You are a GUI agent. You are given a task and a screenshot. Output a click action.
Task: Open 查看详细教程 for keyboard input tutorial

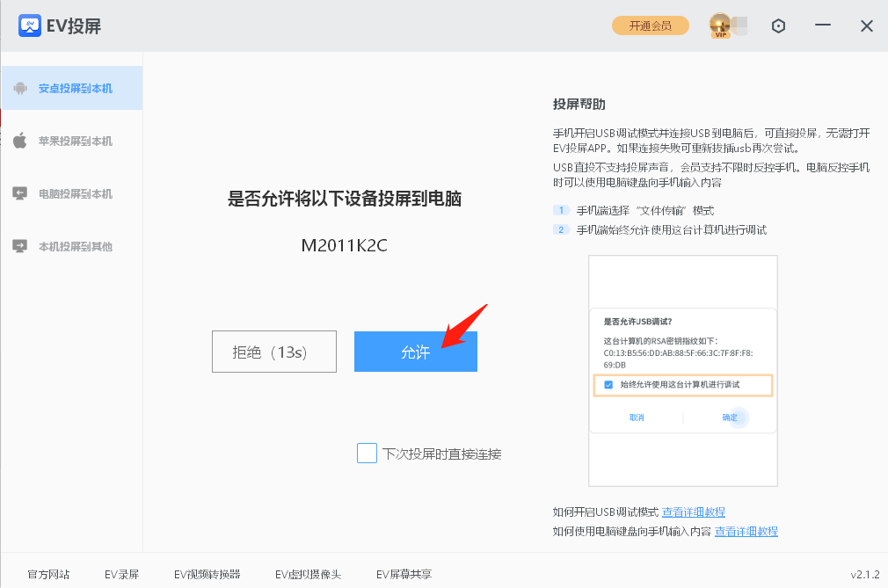749,532
